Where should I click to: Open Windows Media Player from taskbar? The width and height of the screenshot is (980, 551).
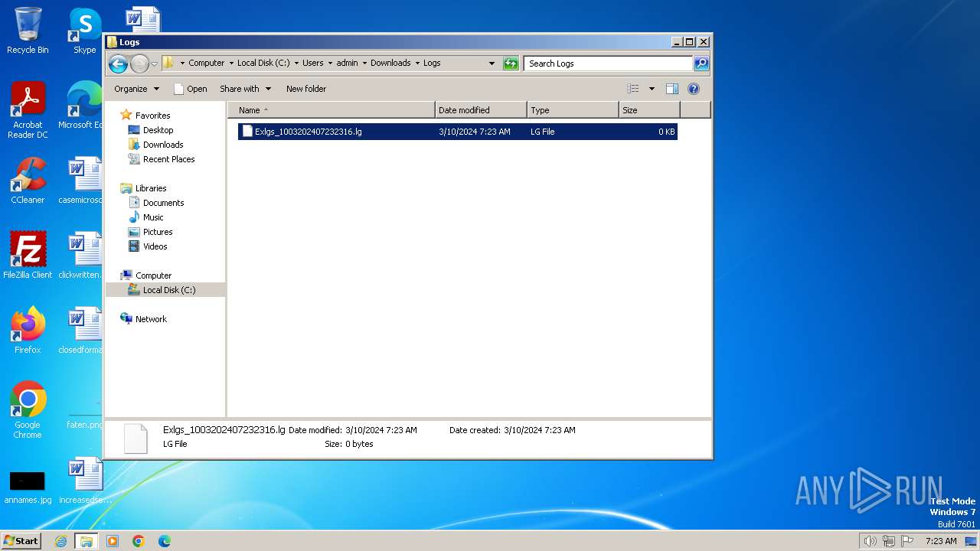tap(113, 541)
